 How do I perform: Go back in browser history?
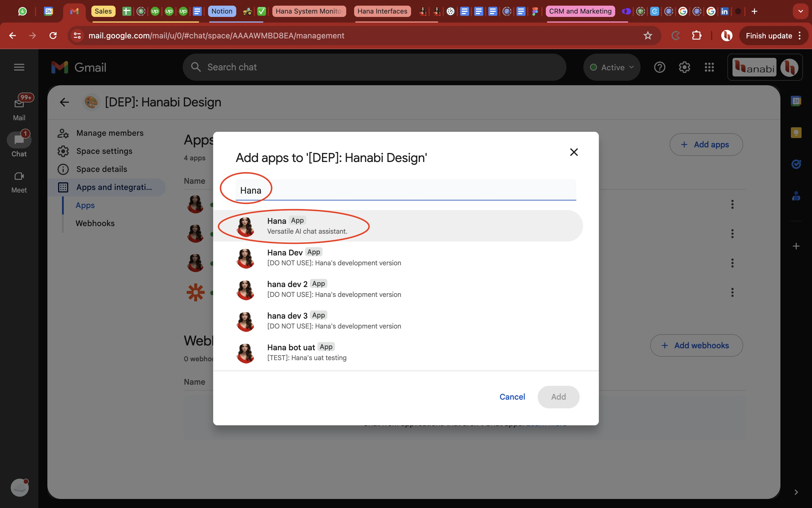tap(12, 36)
